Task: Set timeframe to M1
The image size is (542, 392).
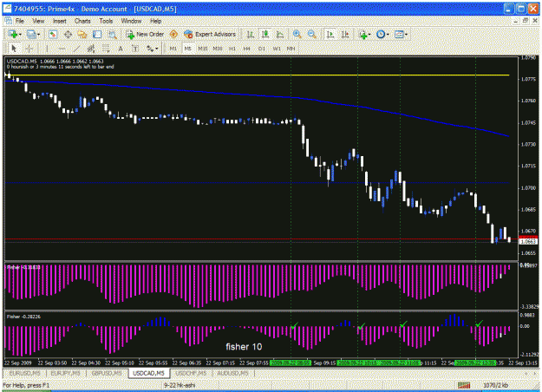Action: [x=173, y=49]
